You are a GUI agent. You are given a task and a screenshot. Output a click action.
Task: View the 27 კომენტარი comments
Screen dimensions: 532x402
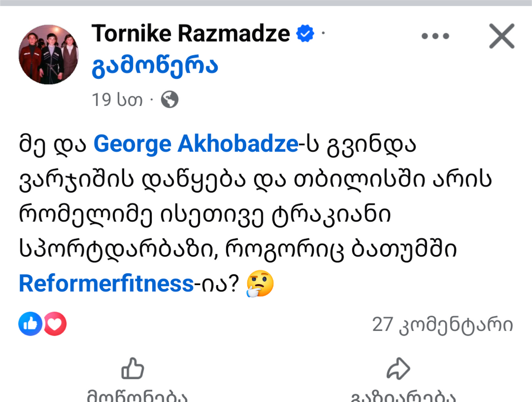pyautogui.click(x=443, y=325)
